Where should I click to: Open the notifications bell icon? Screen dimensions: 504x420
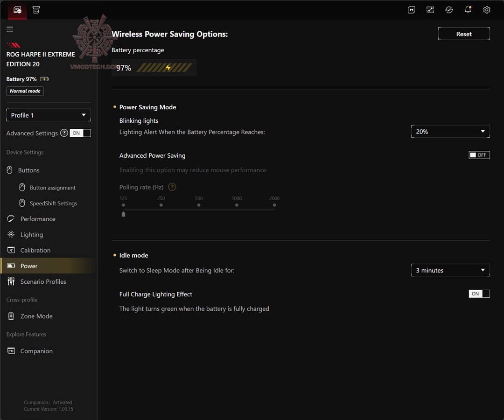468,10
